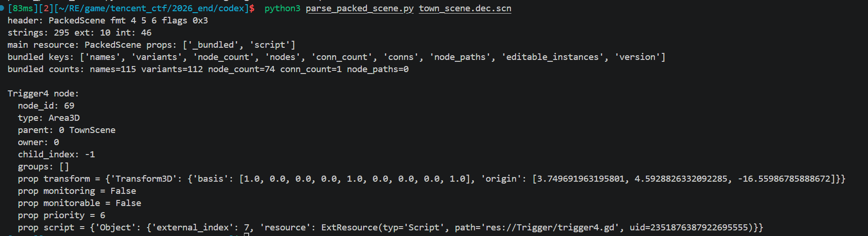Click the 'node_id: 69' line

(x=46, y=106)
